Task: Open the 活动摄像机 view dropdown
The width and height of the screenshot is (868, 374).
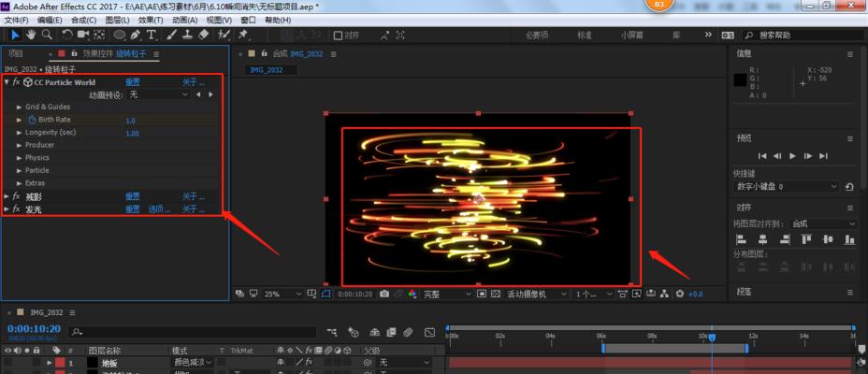Action: point(536,294)
